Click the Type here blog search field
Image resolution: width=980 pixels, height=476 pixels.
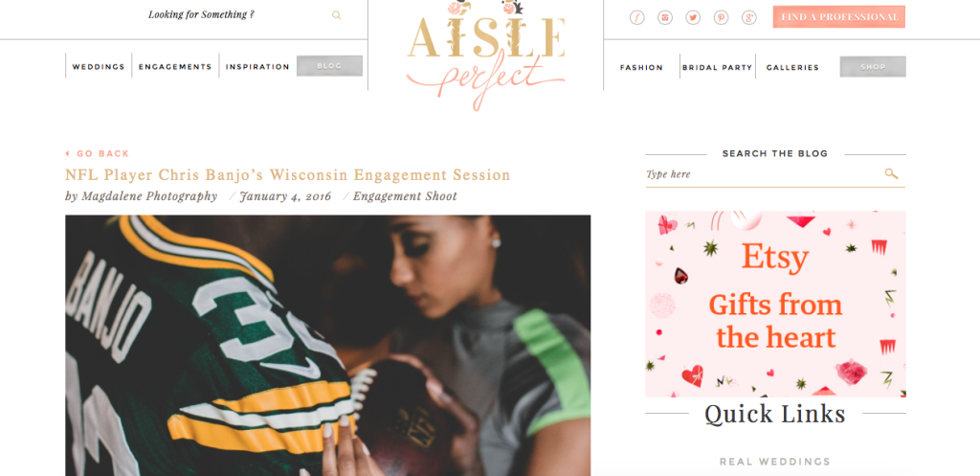tap(763, 174)
